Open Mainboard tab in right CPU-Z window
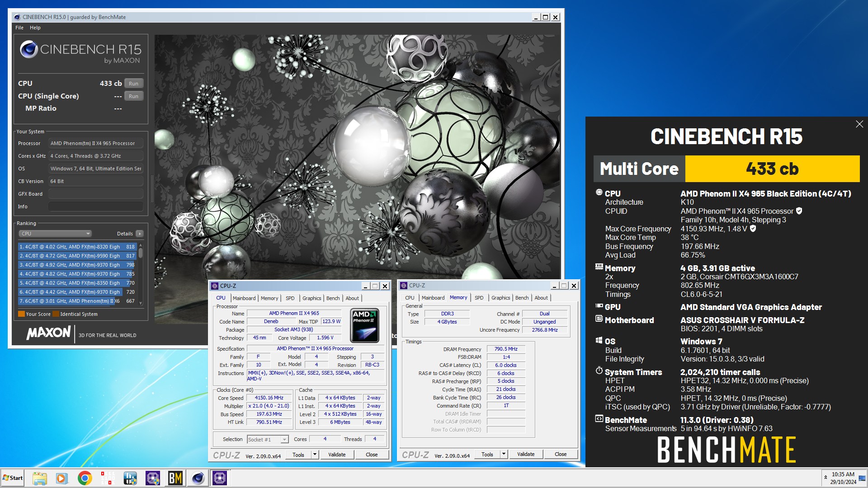Image resolution: width=868 pixels, height=488 pixels. point(433,298)
